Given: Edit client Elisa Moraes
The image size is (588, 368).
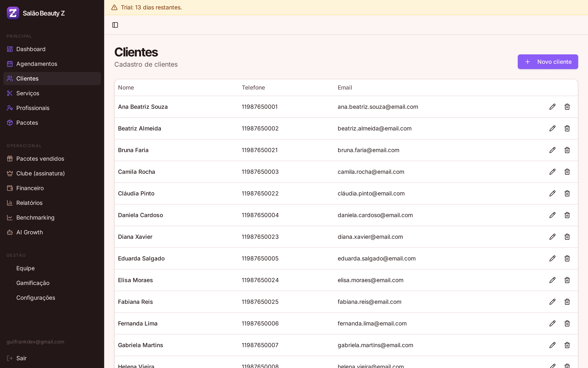Looking at the screenshot, I should (x=552, y=280).
